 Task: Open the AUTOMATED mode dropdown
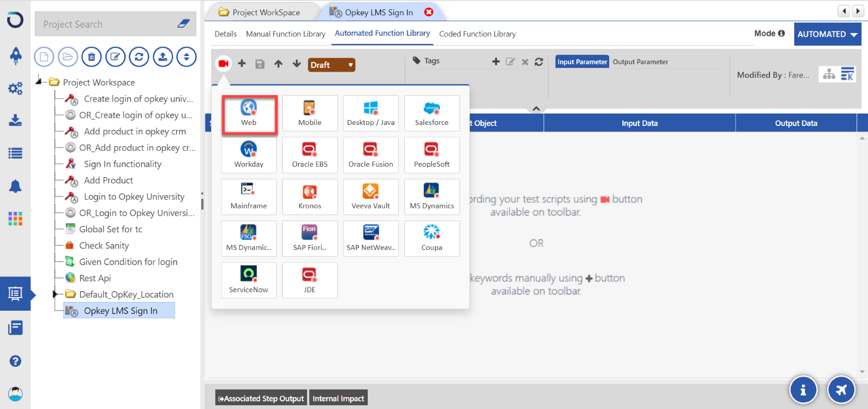click(827, 34)
